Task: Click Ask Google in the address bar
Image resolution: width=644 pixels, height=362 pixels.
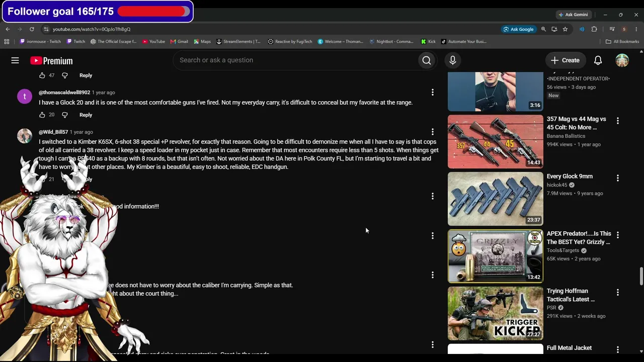Action: pyautogui.click(x=518, y=29)
